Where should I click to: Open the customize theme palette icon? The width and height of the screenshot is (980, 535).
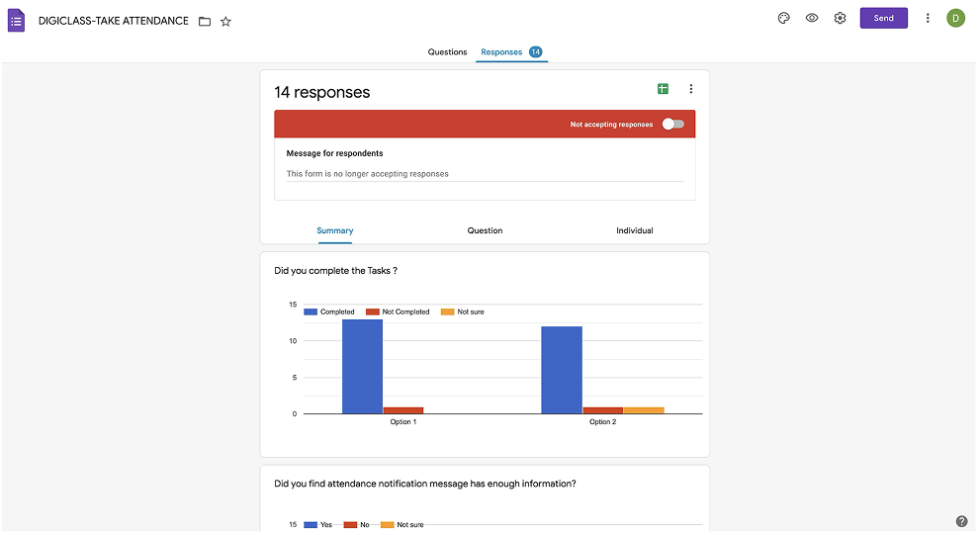pyautogui.click(x=784, y=18)
